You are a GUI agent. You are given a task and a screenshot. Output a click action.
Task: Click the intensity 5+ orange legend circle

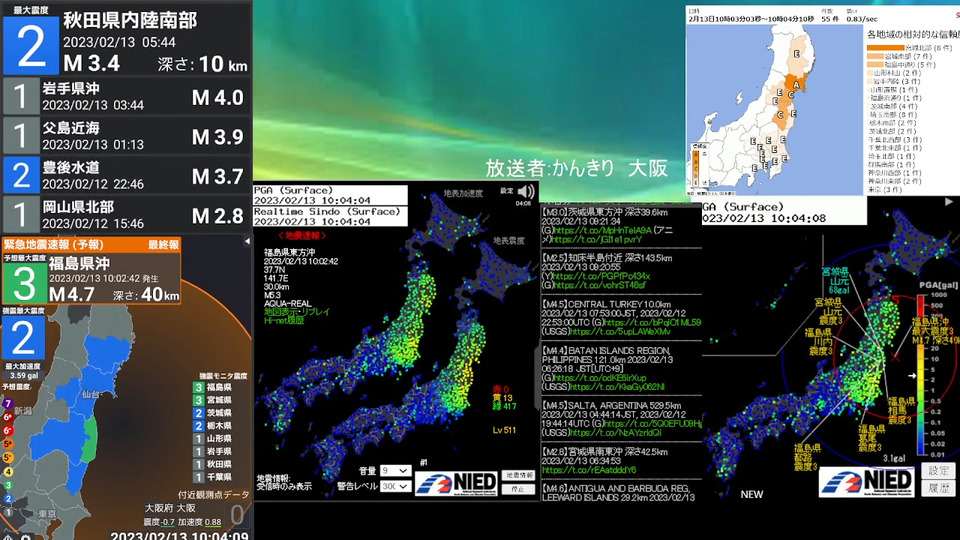pyautogui.click(x=7, y=444)
